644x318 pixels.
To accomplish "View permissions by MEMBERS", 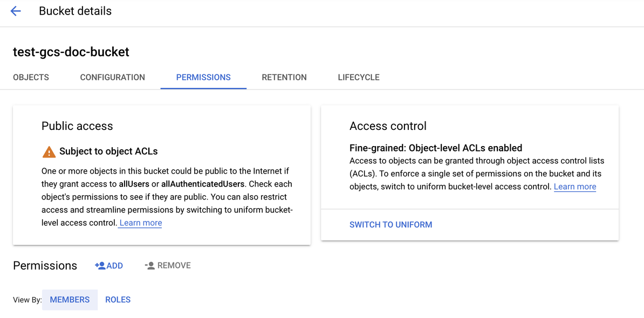I will (70, 299).
